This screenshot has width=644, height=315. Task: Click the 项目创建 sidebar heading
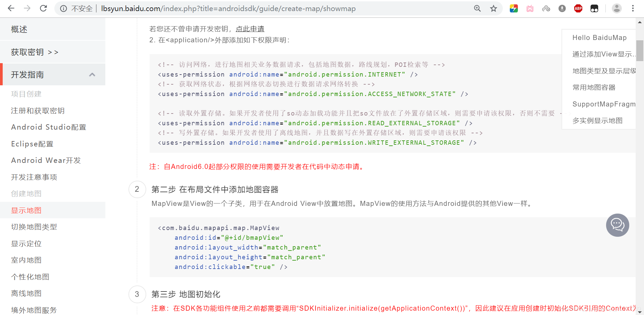click(x=26, y=94)
